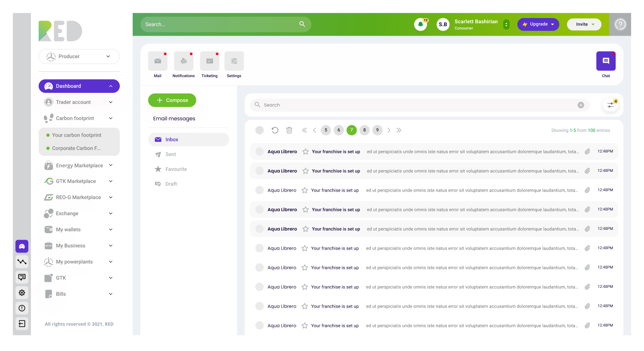
Task: Select the fifth email row checkbox
Action: click(259, 229)
